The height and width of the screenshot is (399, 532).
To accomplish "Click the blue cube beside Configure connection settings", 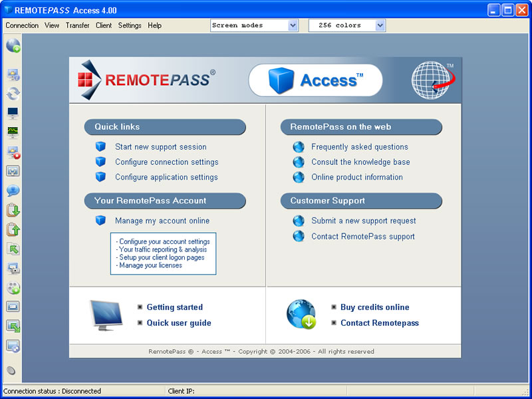I will coord(100,162).
